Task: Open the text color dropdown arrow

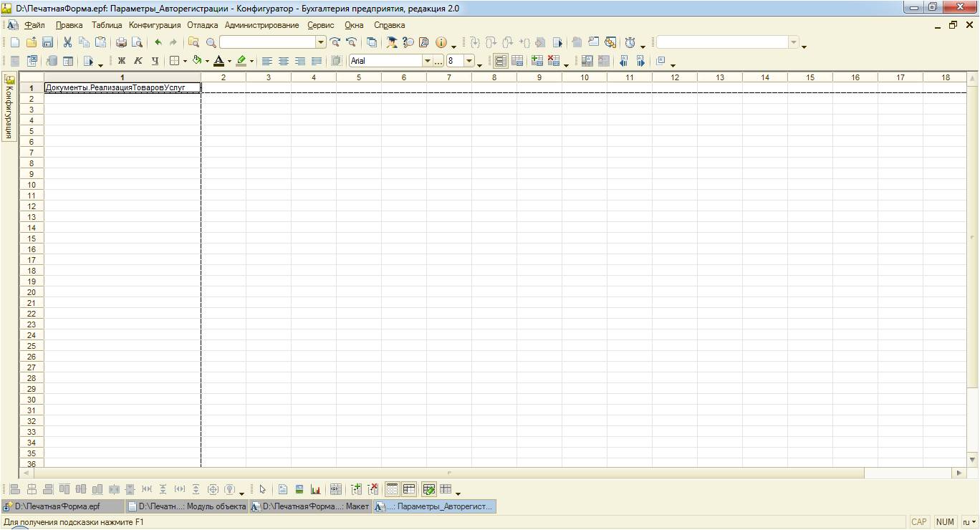Action: [x=229, y=62]
